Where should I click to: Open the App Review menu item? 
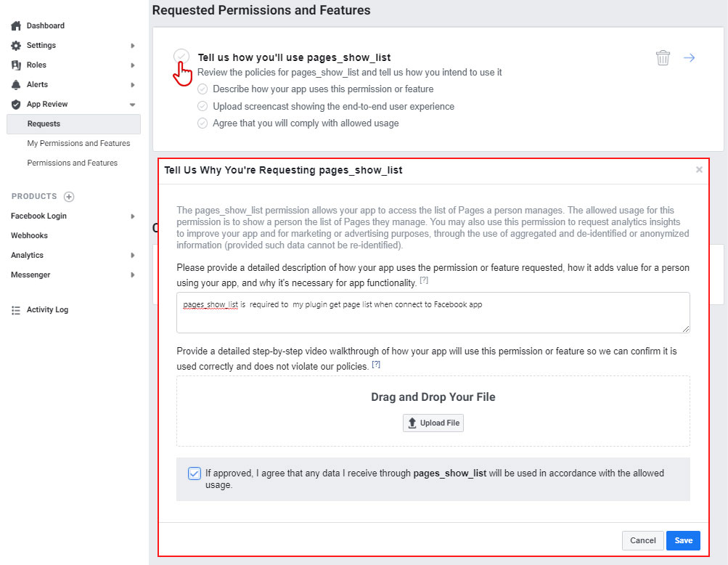(47, 104)
